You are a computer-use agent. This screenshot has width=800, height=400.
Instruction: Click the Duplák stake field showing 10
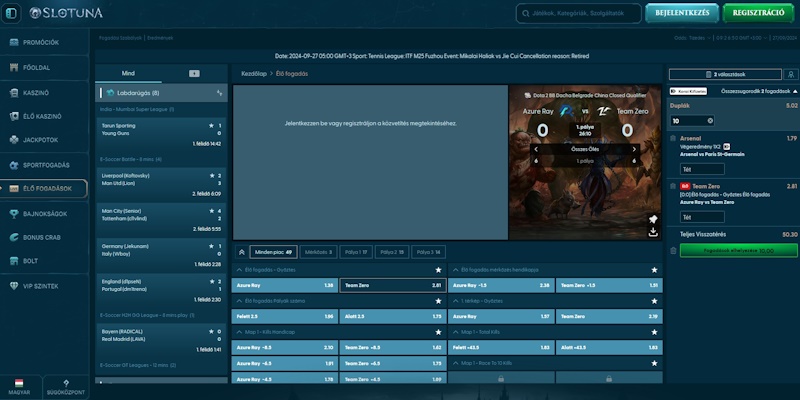(692, 121)
